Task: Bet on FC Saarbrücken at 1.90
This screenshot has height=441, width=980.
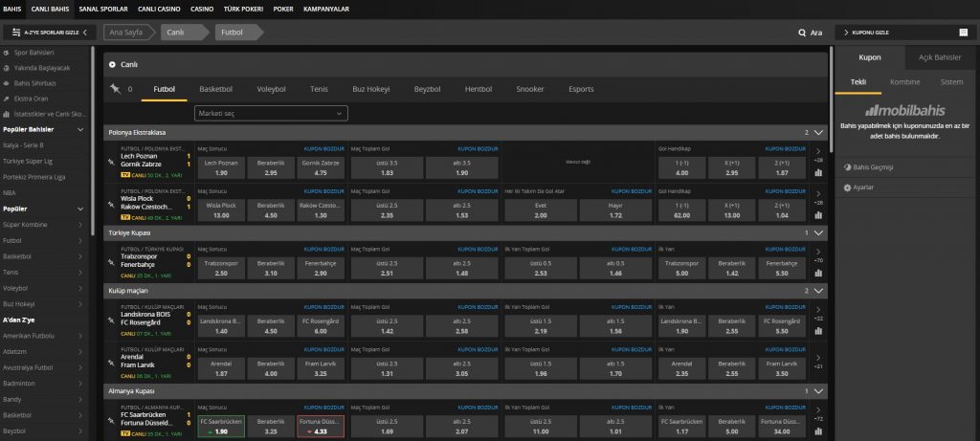Action: click(221, 426)
